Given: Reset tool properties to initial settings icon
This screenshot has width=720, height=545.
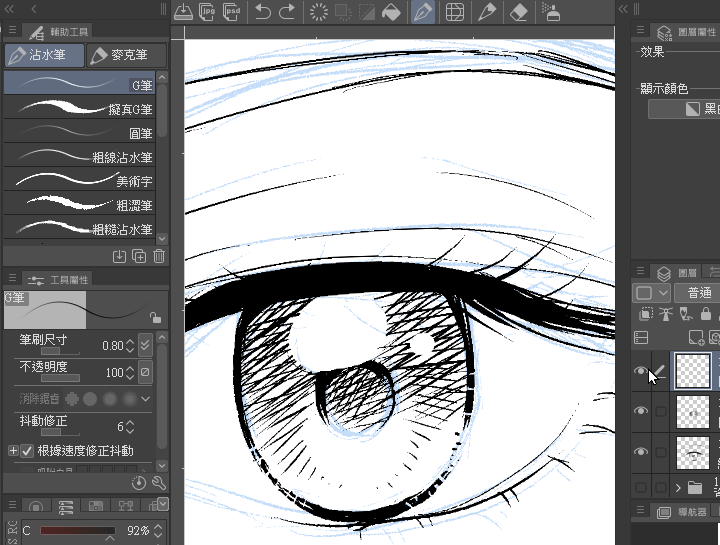Looking at the screenshot, I should click(139, 482).
